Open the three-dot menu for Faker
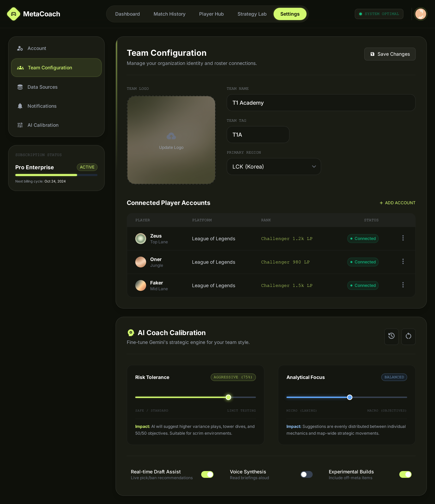The height and width of the screenshot is (504, 435). [x=403, y=285]
